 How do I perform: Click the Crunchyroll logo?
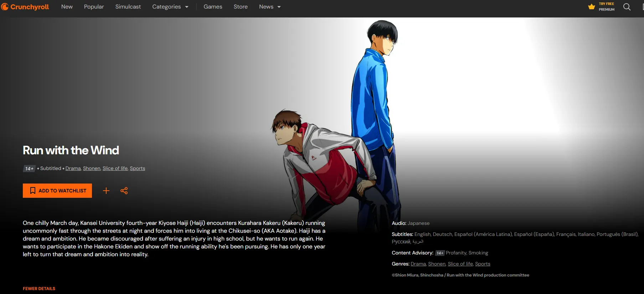25,7
